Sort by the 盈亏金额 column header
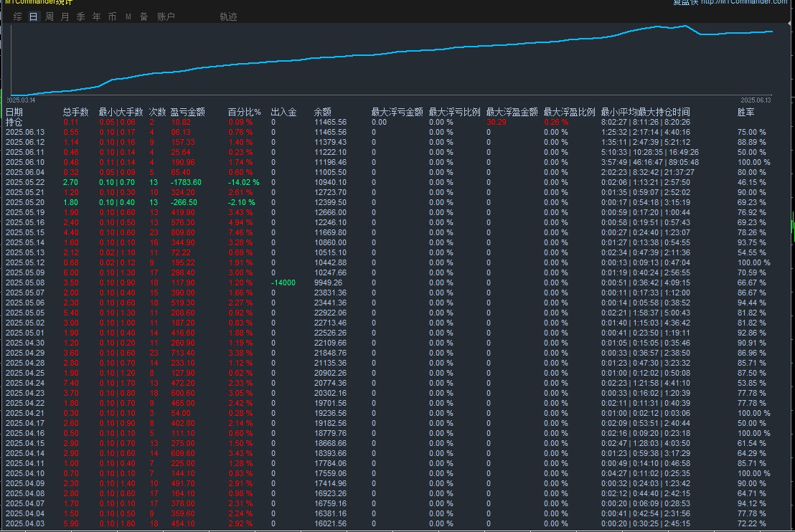Viewport: 795px width, 532px height. pos(187,112)
